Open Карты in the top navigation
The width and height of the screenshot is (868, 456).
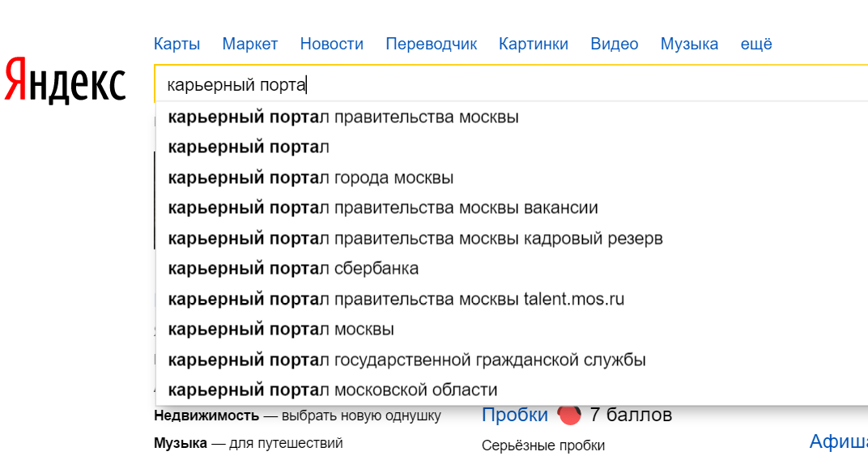click(x=177, y=44)
